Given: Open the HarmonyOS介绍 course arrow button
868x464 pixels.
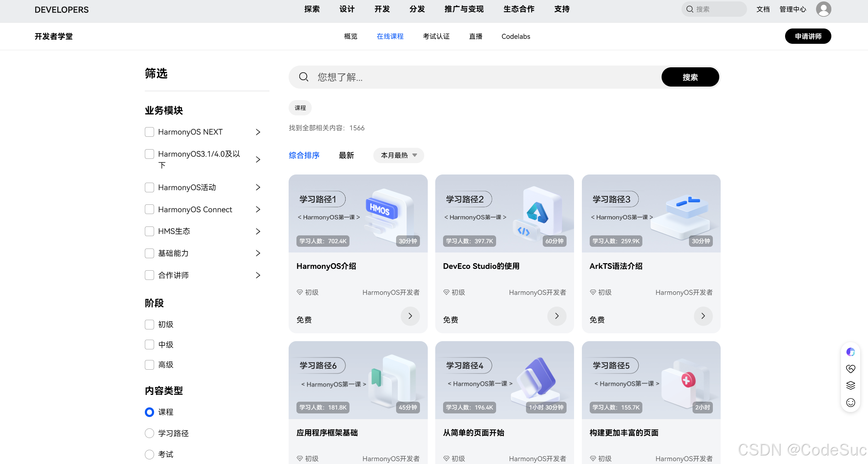Looking at the screenshot, I should (410, 316).
